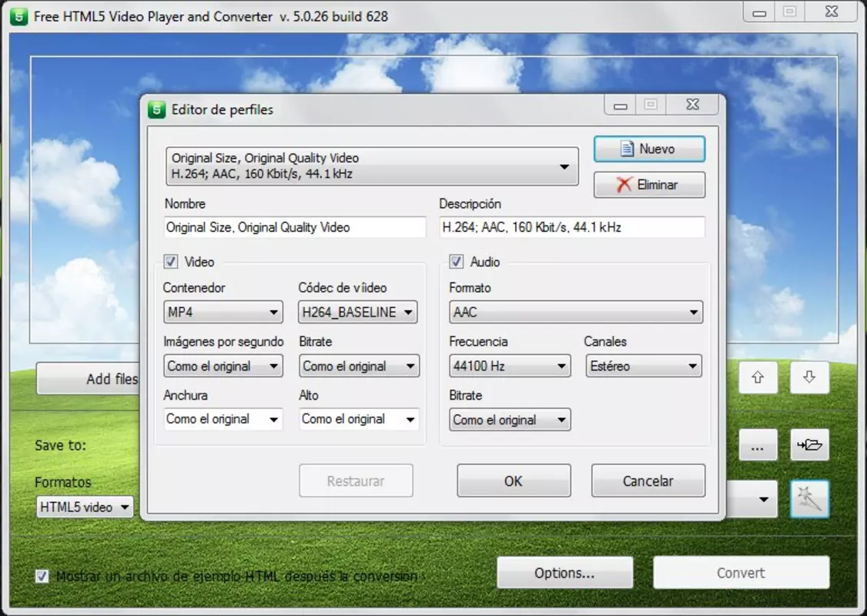The width and height of the screenshot is (867, 616).
Task: Open the video Bitrate dropdown
Action: pos(359,366)
